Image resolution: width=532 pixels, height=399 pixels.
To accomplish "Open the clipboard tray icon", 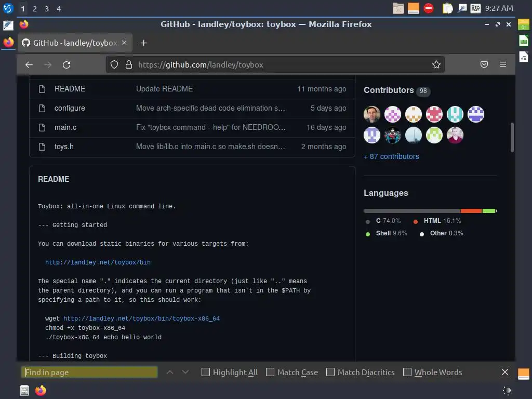I will (x=447, y=8).
